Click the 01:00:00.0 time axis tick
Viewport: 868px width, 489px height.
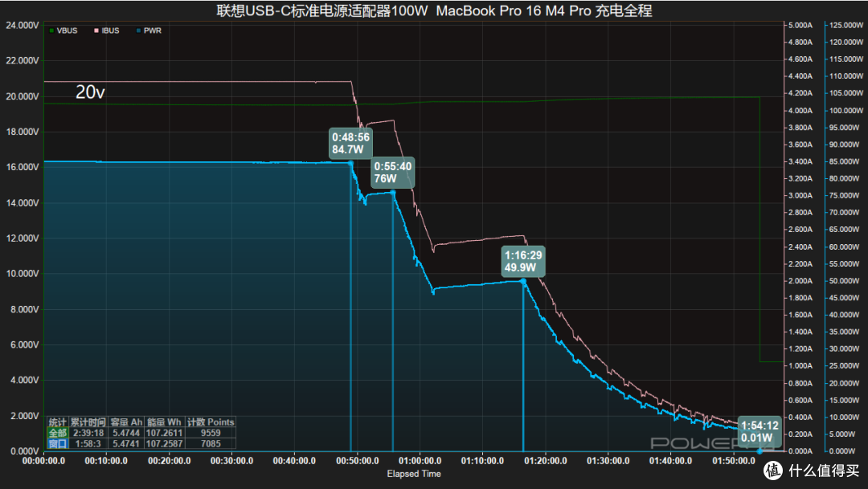tap(420, 461)
